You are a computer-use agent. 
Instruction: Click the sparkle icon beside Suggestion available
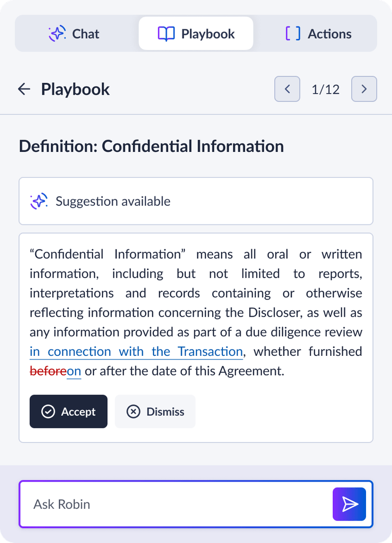(x=39, y=201)
